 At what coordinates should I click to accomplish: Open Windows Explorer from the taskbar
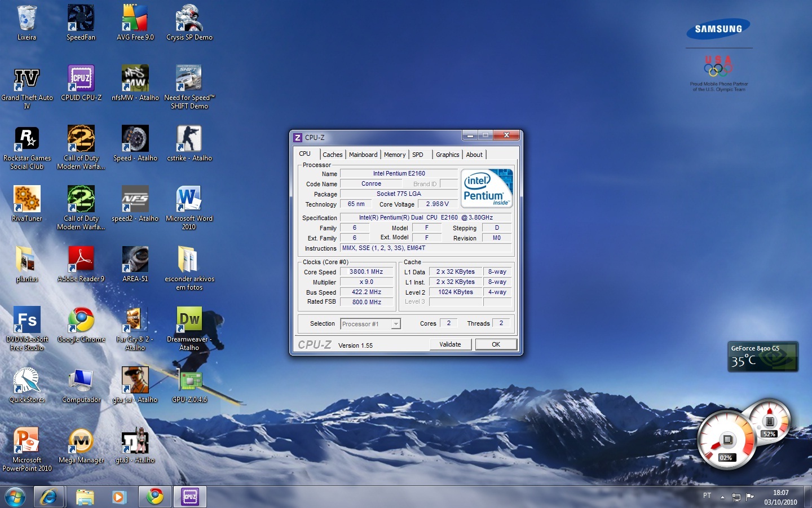(x=85, y=497)
